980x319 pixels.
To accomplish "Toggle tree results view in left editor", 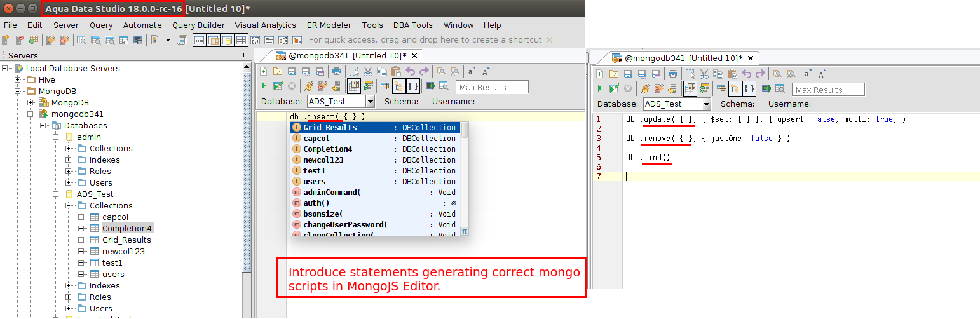I will coord(398,86).
